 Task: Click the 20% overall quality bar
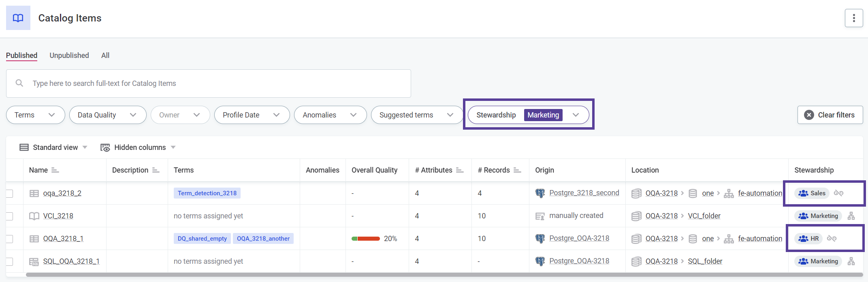[366, 239]
